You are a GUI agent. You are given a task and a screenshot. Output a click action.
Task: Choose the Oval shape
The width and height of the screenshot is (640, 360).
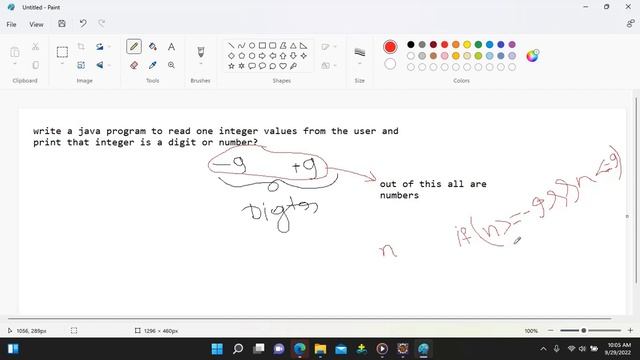252,45
